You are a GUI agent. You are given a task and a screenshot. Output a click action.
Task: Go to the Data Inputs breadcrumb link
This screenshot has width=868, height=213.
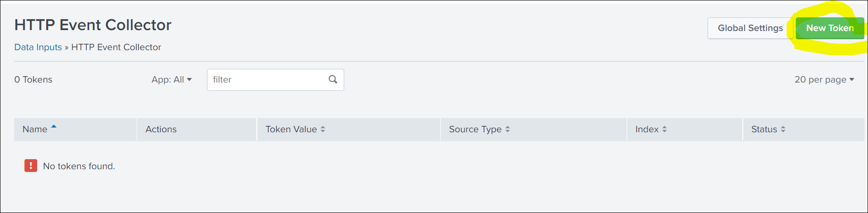tap(38, 47)
